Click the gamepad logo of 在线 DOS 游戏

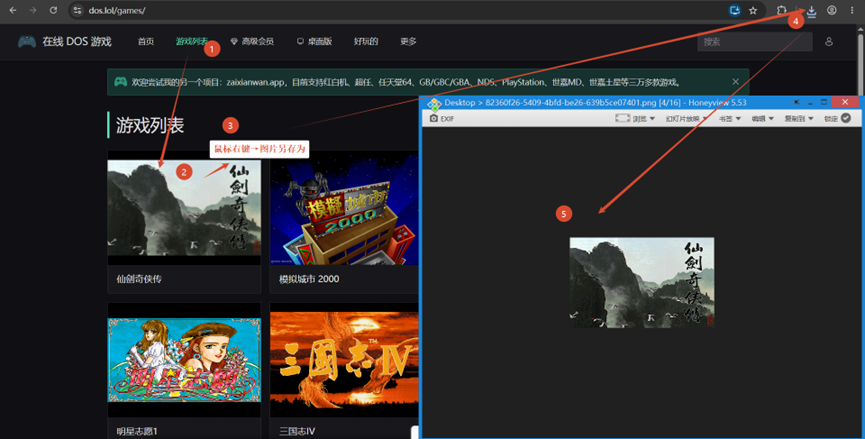tap(27, 41)
